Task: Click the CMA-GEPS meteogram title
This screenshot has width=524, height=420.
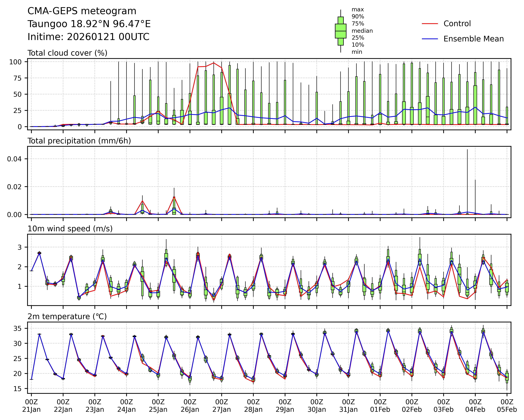Action: tap(82, 11)
